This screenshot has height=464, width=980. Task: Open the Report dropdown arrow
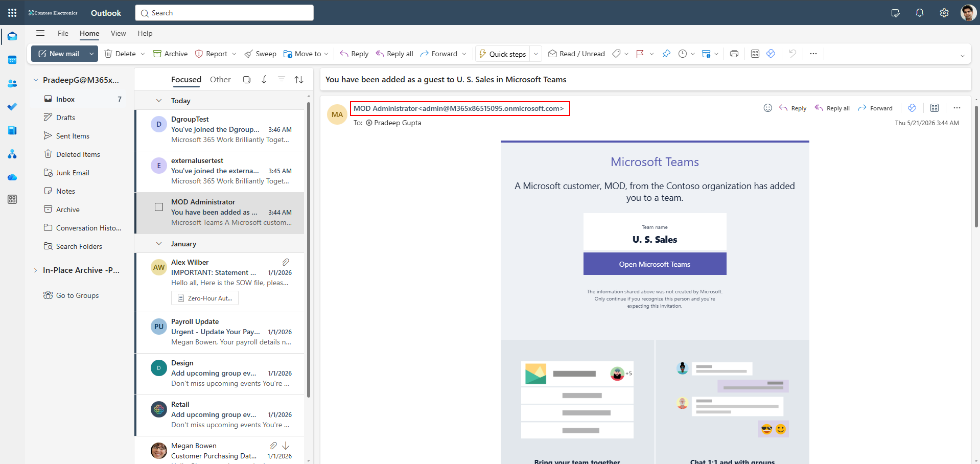coord(234,54)
